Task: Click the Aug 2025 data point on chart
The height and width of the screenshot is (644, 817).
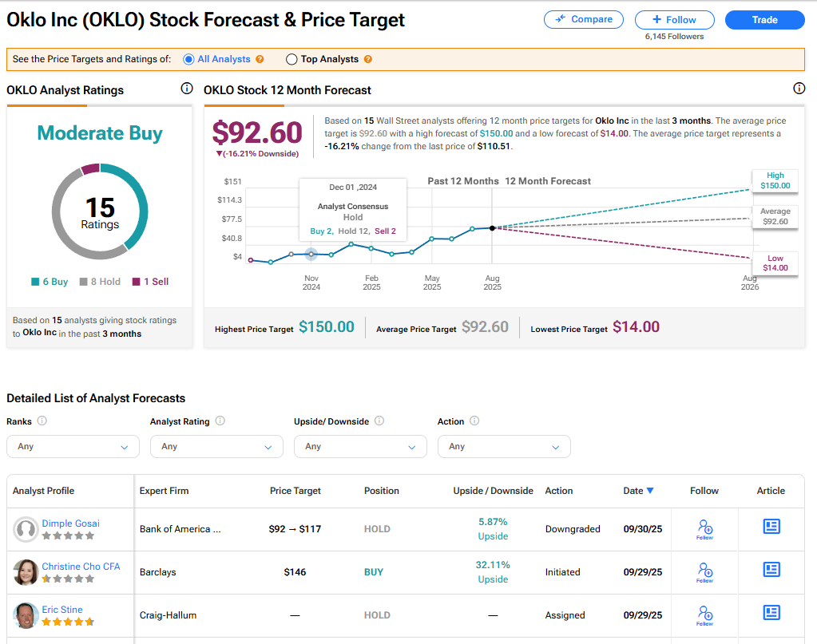Action: tap(492, 227)
